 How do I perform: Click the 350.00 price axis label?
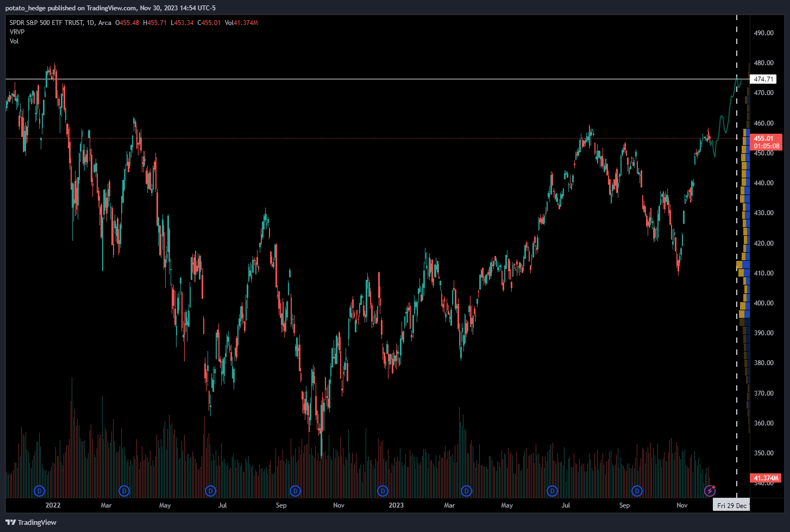(x=763, y=453)
